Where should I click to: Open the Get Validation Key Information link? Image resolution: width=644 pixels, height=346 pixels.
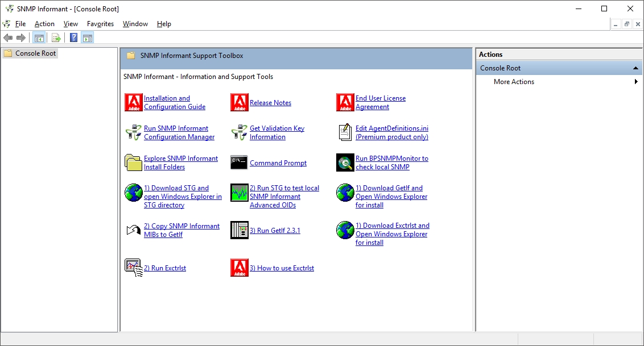[277, 132]
